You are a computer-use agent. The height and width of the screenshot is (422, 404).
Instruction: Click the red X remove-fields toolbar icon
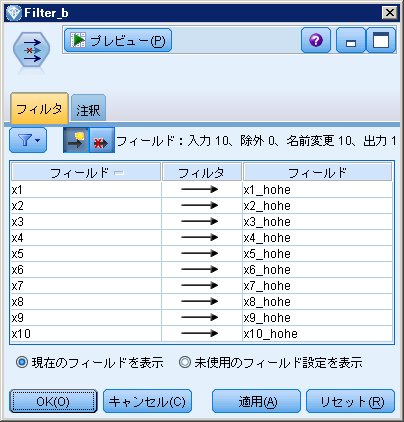pos(102,140)
